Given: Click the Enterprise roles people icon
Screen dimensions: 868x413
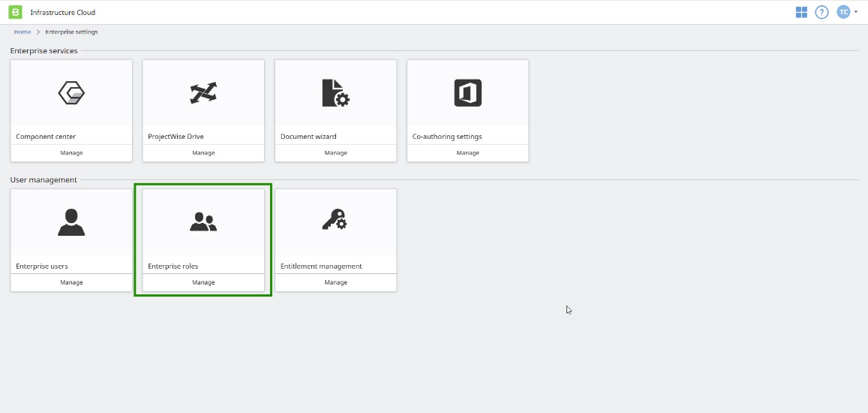Looking at the screenshot, I should pyautogui.click(x=203, y=222).
